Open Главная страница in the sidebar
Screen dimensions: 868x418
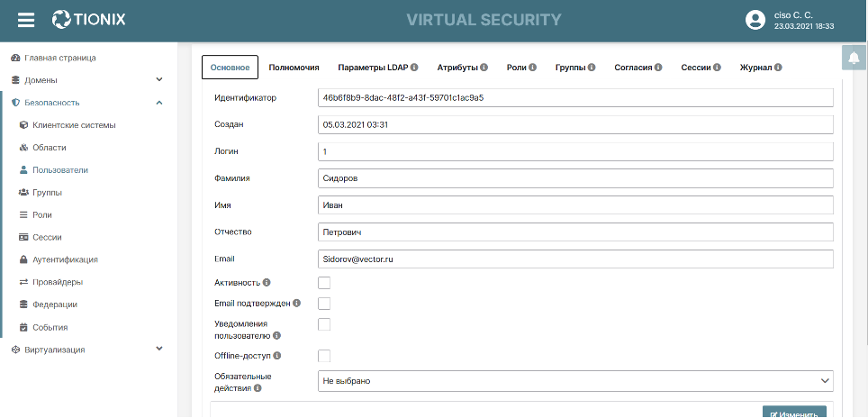pyautogui.click(x=59, y=58)
